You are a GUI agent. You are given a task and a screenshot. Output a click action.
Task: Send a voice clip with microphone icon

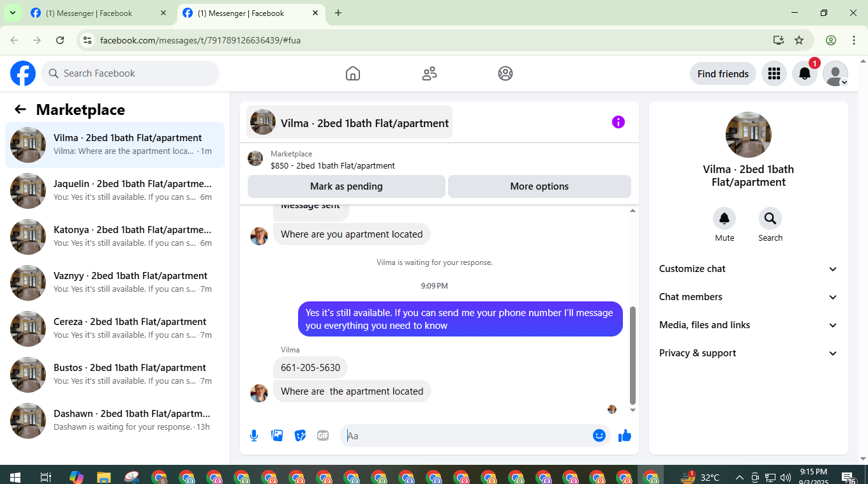(254, 435)
